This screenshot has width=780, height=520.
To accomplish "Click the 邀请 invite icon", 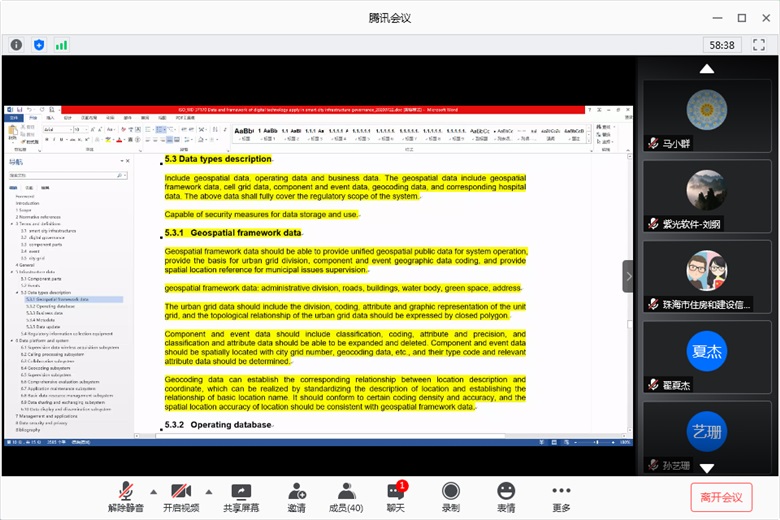I will pos(297,497).
